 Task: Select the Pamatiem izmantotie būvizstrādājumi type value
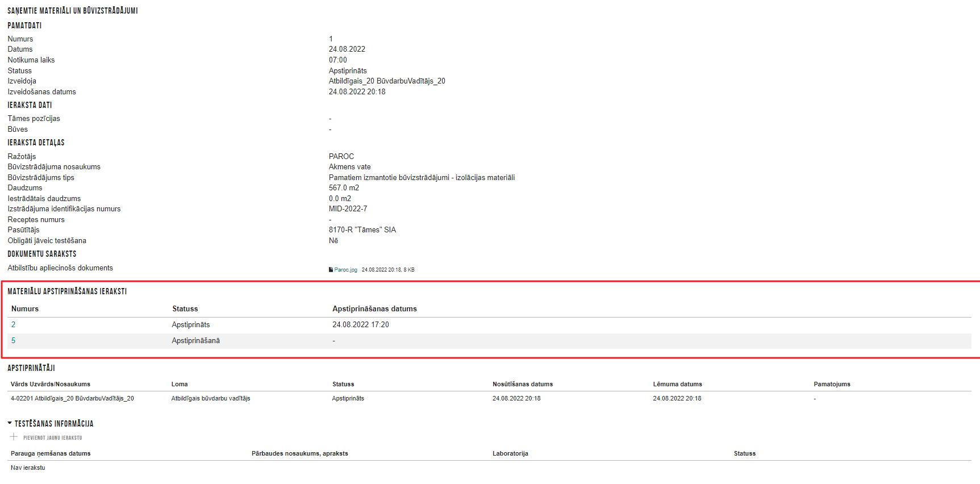(422, 178)
